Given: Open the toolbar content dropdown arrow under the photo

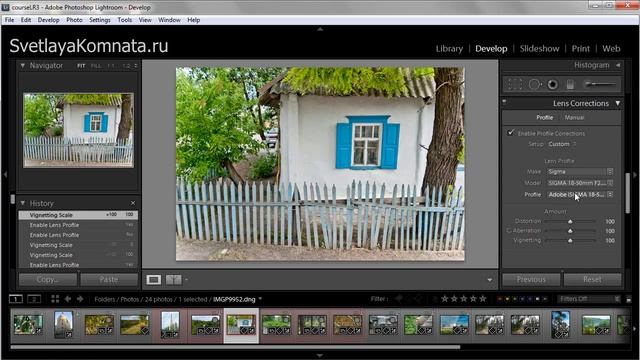Looking at the screenshot, I should tap(489, 280).
